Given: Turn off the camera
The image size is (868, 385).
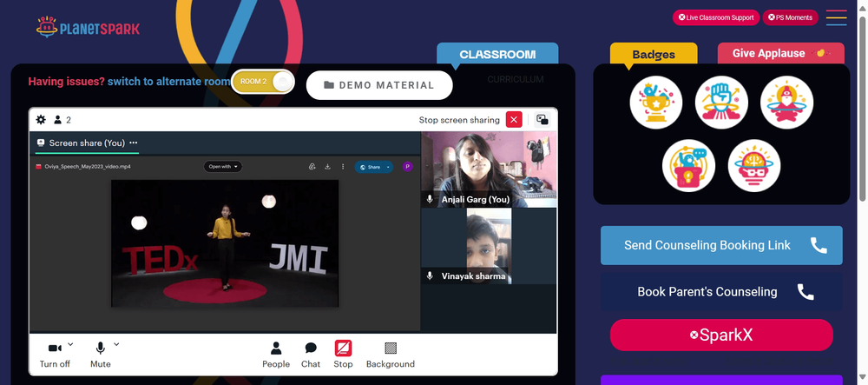Looking at the screenshot, I should [55, 355].
